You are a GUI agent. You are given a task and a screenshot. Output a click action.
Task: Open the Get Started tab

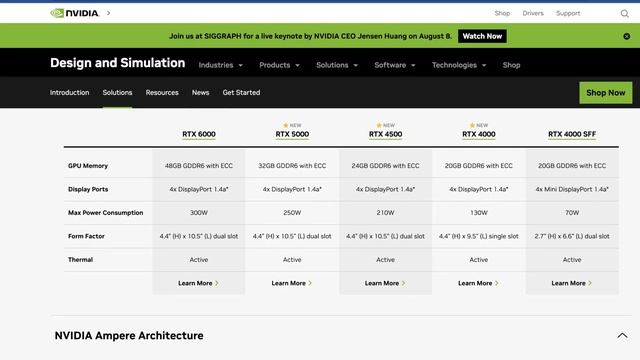pos(241,93)
